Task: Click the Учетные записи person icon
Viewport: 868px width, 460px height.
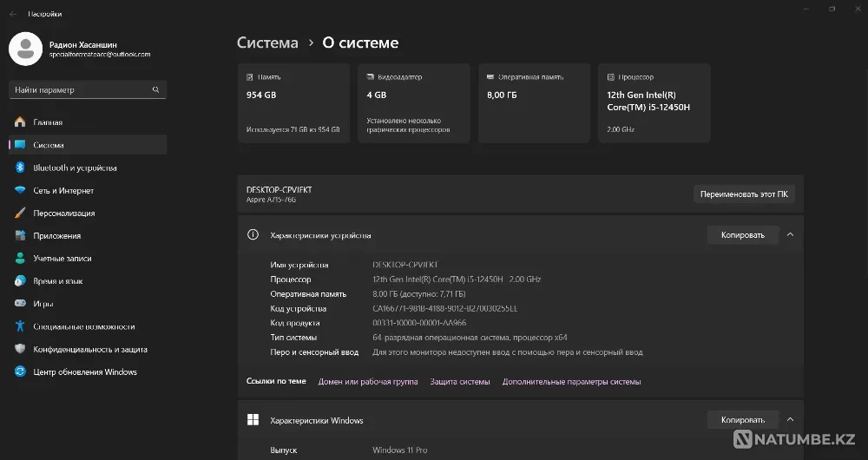Action: (x=20, y=258)
